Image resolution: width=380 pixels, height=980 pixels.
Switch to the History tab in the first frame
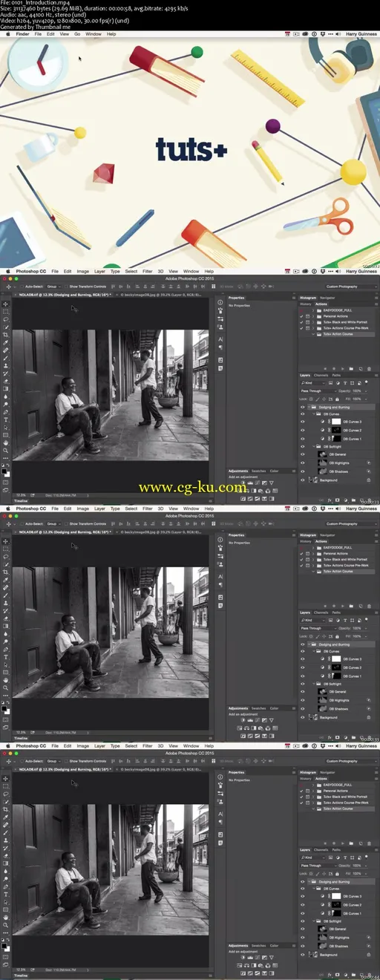coord(306,304)
